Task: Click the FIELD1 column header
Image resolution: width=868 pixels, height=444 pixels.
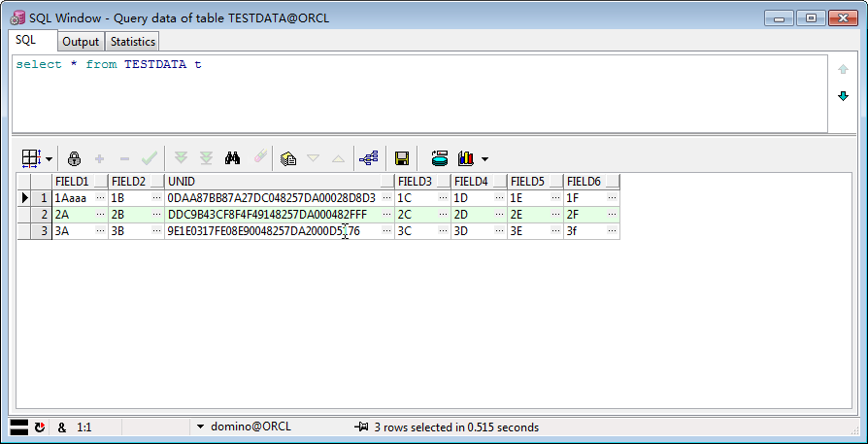Action: [81, 182]
